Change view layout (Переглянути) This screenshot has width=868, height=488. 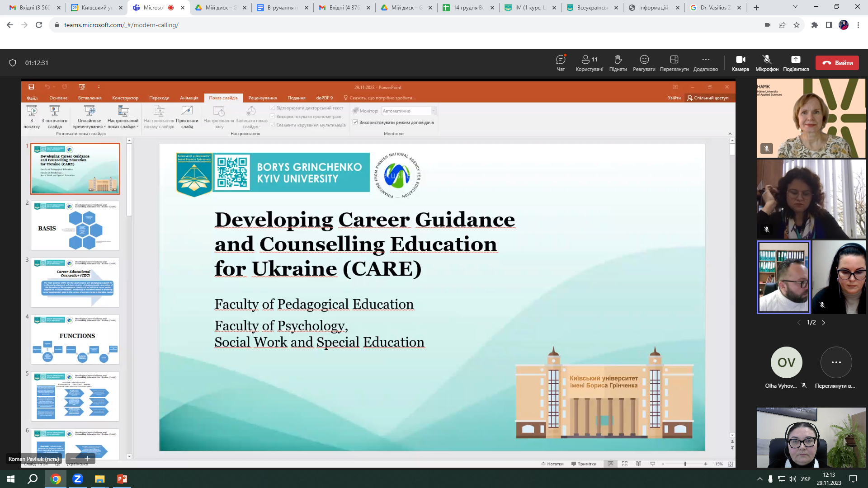pos(674,63)
